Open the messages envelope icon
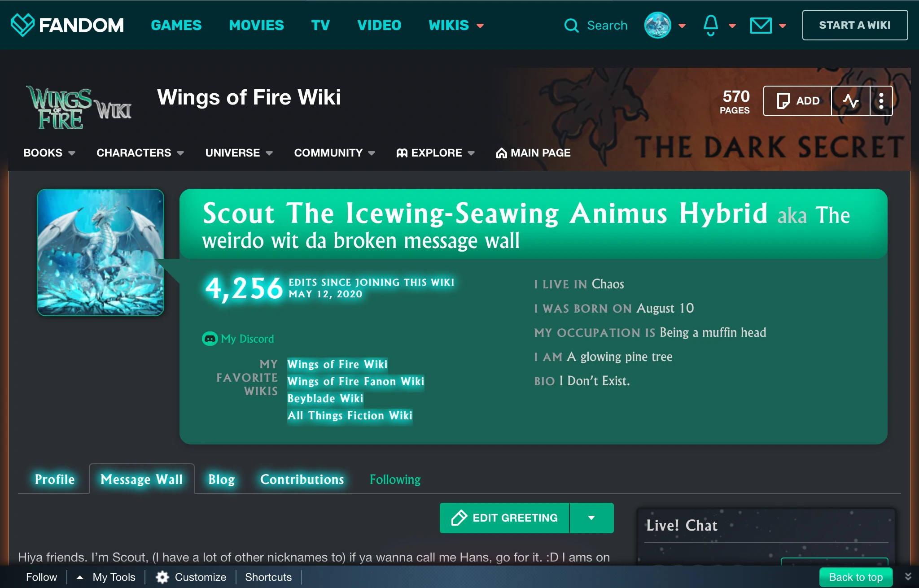The width and height of the screenshot is (919, 588). click(761, 26)
